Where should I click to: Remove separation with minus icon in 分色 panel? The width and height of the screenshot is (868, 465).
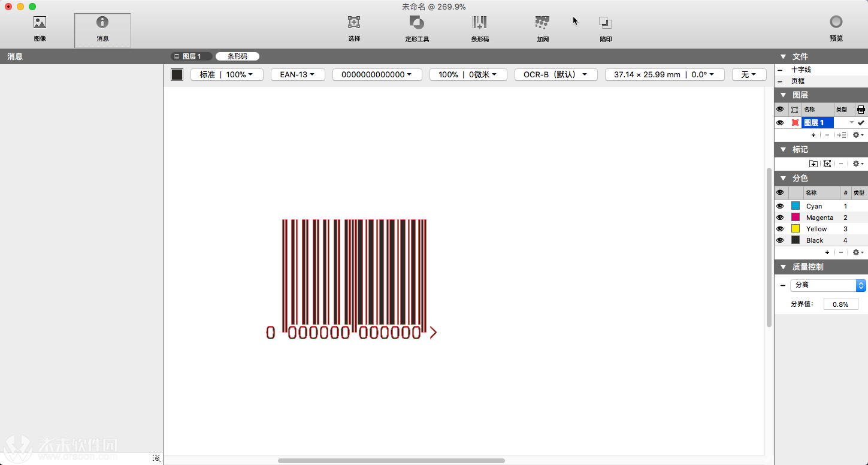pyautogui.click(x=841, y=252)
